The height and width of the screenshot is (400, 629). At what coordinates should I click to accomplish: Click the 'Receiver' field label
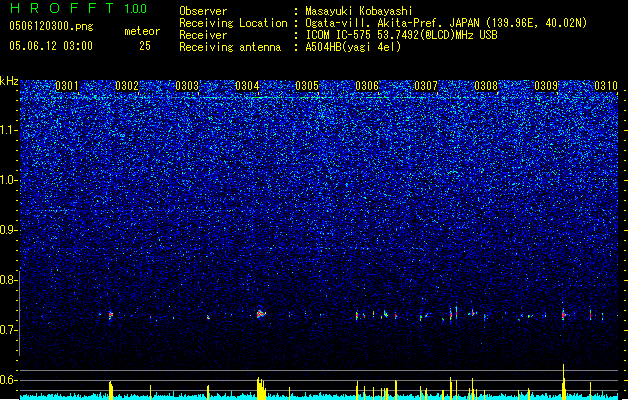(x=203, y=35)
